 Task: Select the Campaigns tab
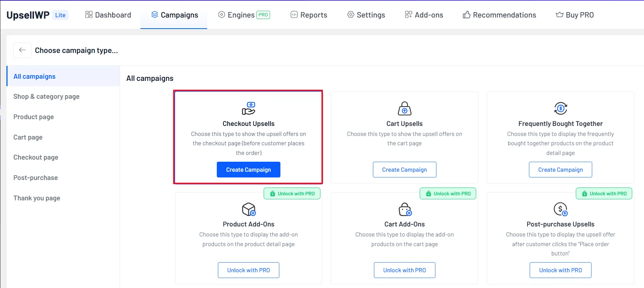coord(174,15)
